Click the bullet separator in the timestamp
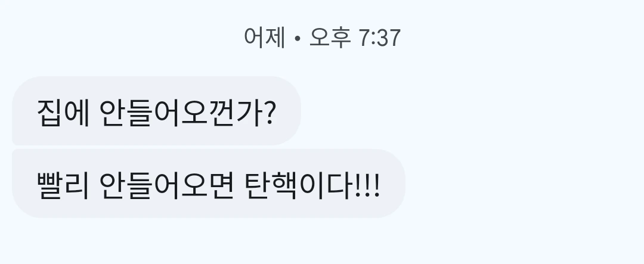Image resolution: width=644 pixels, height=264 pixels. 298,39
